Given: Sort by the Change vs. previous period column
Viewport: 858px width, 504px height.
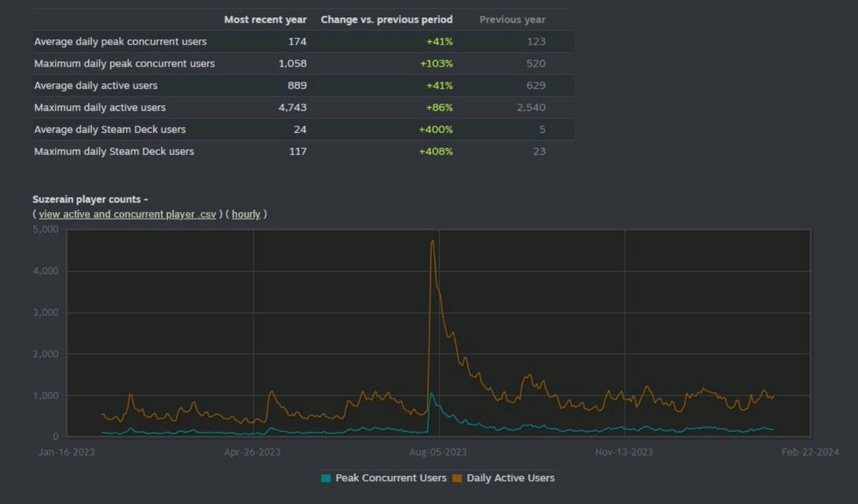Looking at the screenshot, I should [386, 19].
